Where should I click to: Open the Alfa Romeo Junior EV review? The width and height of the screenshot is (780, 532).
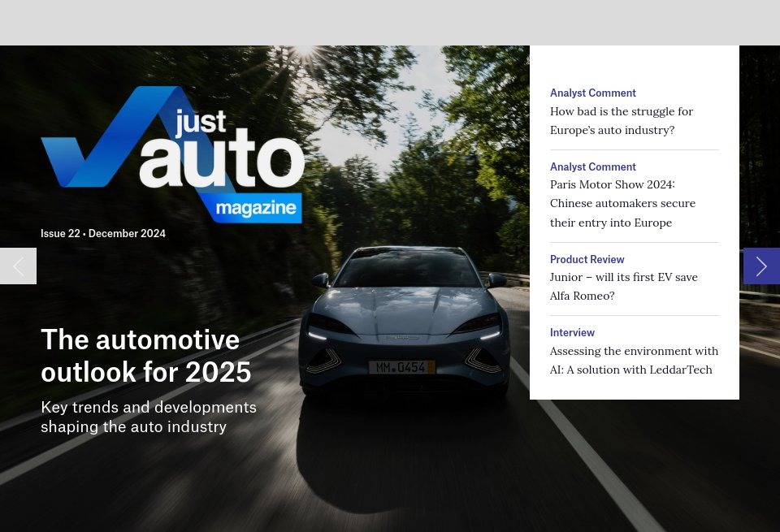tap(623, 286)
